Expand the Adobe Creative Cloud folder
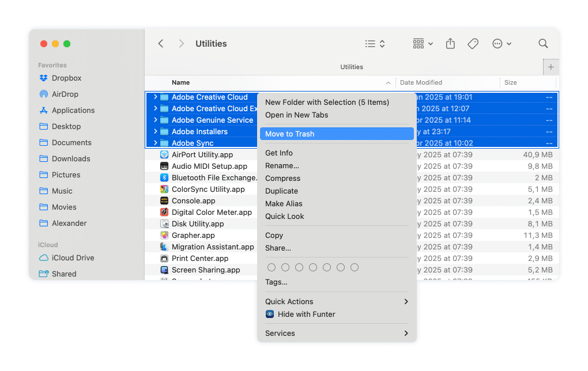 tap(156, 97)
